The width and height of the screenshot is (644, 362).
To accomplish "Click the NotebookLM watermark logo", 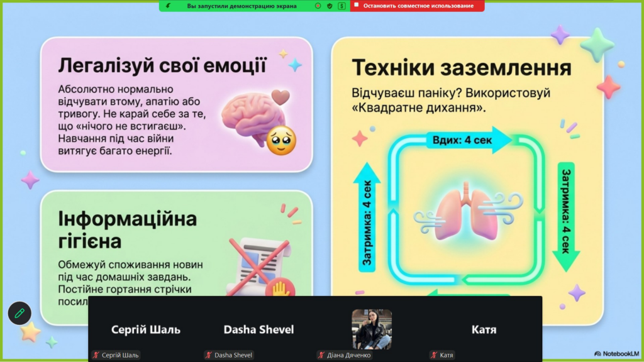I will click(616, 353).
